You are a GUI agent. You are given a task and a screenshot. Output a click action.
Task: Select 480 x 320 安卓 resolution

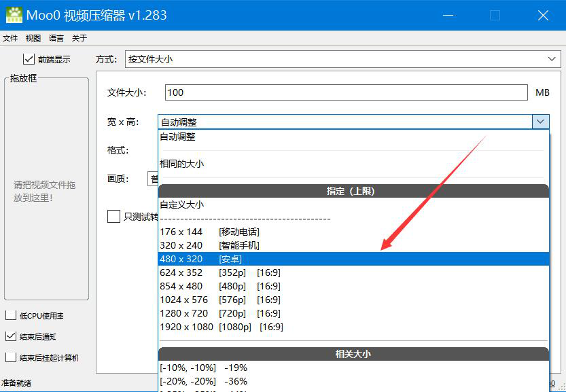coord(354,259)
